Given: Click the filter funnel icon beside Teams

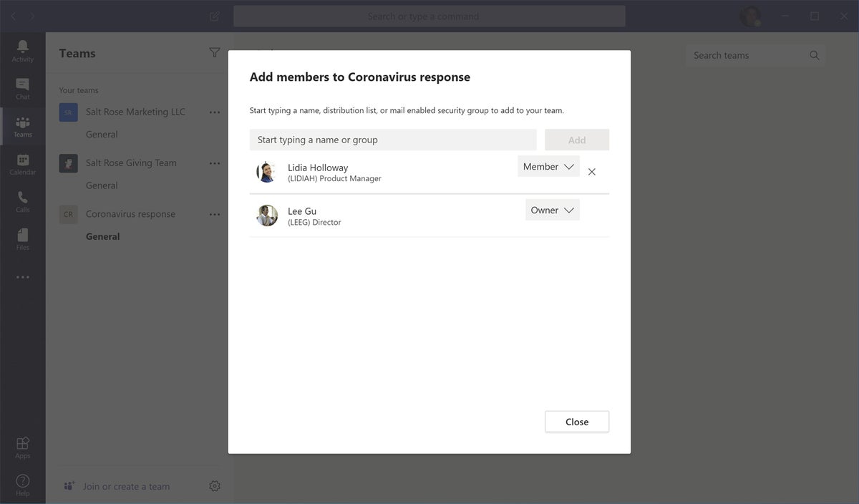Looking at the screenshot, I should tap(214, 52).
